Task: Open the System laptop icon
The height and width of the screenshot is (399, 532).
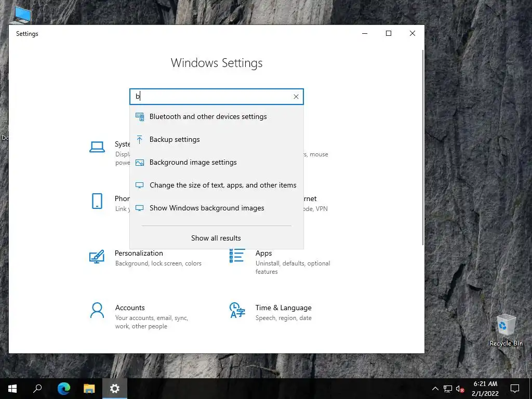Action: [97, 147]
